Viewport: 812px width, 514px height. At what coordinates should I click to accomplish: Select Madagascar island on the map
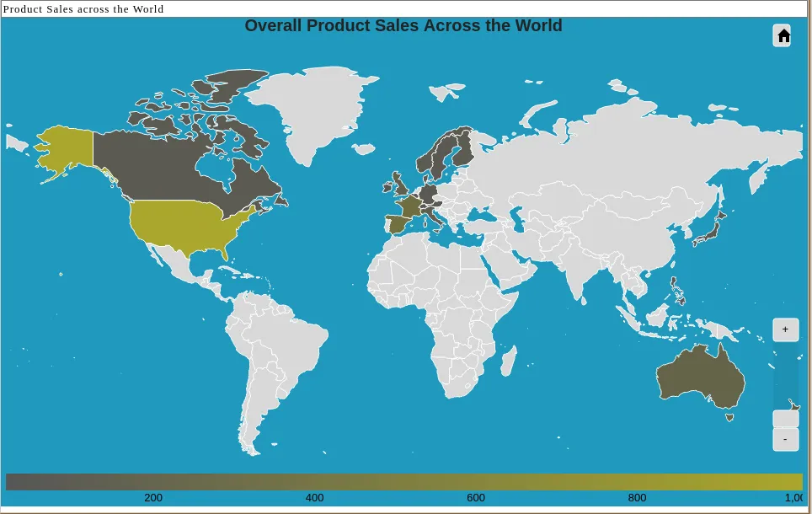tap(508, 361)
